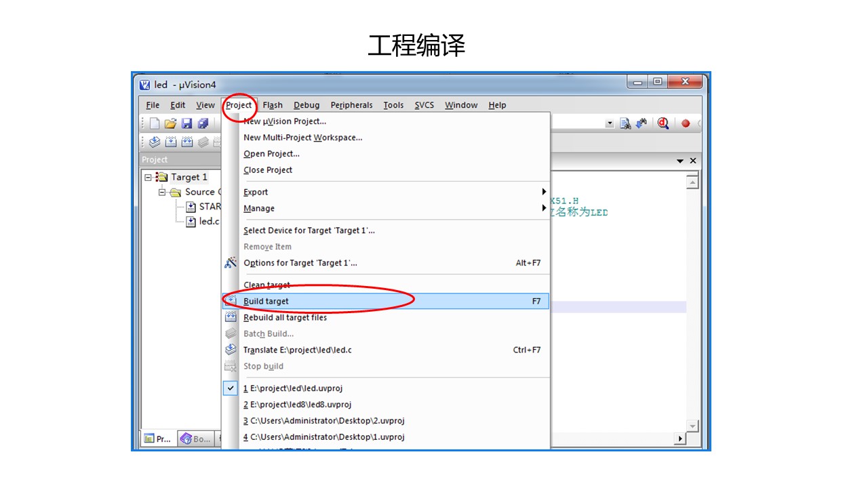This screenshot has width=868, height=488.
Task: Click the Rebuild icon in the build toolbar
Action: click(186, 142)
